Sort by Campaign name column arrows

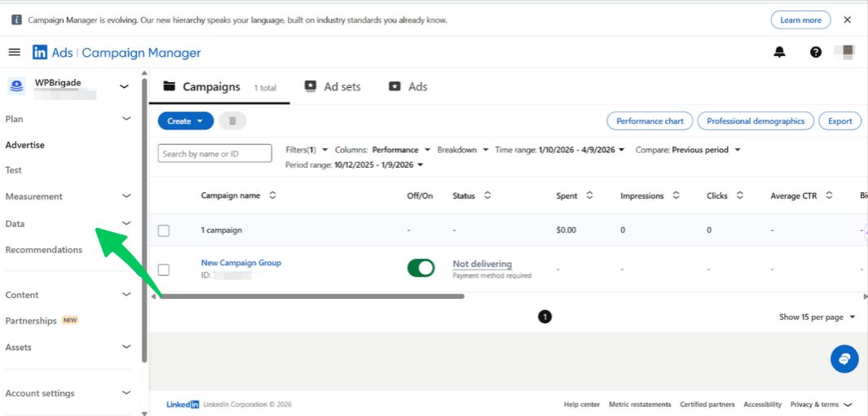pos(271,195)
